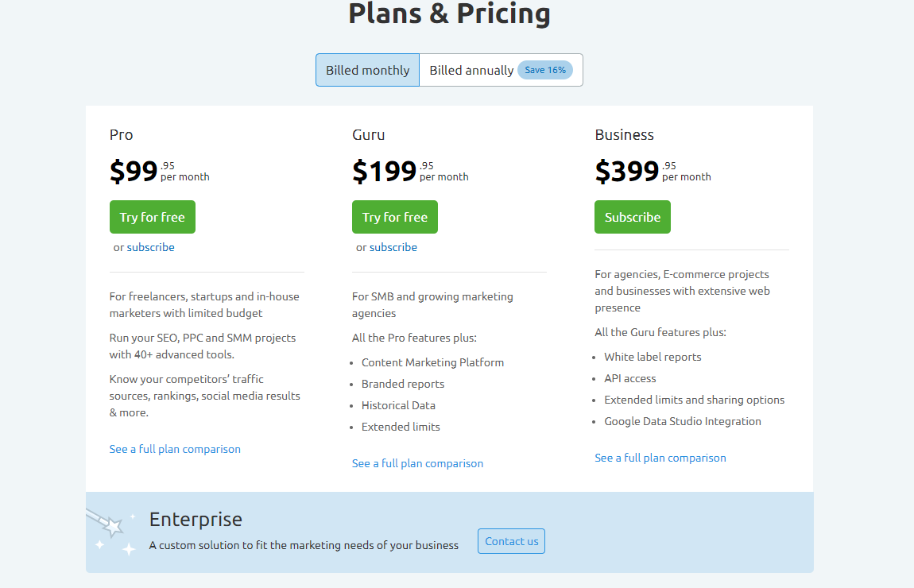Open full plan comparison under Pro

(x=175, y=449)
